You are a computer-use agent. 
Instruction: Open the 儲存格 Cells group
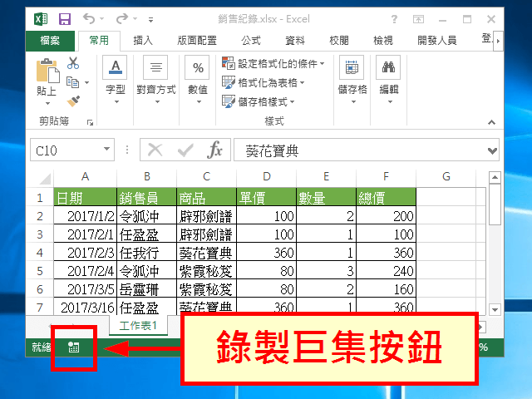click(352, 80)
